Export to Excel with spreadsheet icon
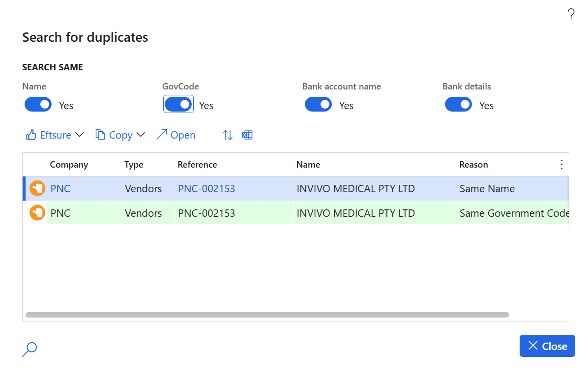The width and height of the screenshot is (588, 378). (247, 135)
